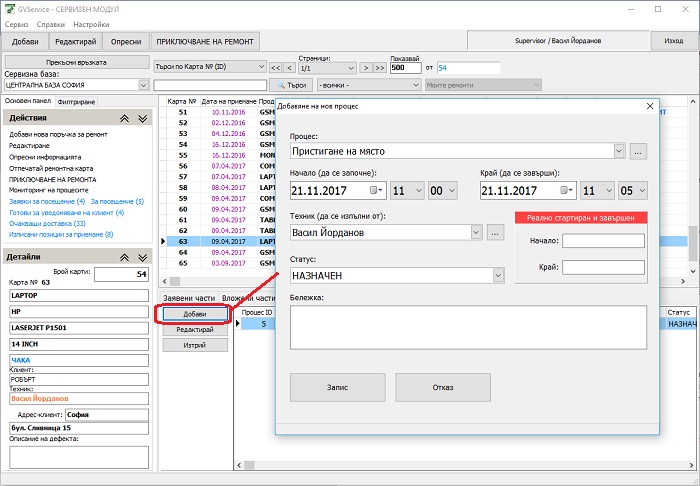Screen dimensions: 700x486
Task: Click Описание на дефекта text box
Action: (79, 457)
